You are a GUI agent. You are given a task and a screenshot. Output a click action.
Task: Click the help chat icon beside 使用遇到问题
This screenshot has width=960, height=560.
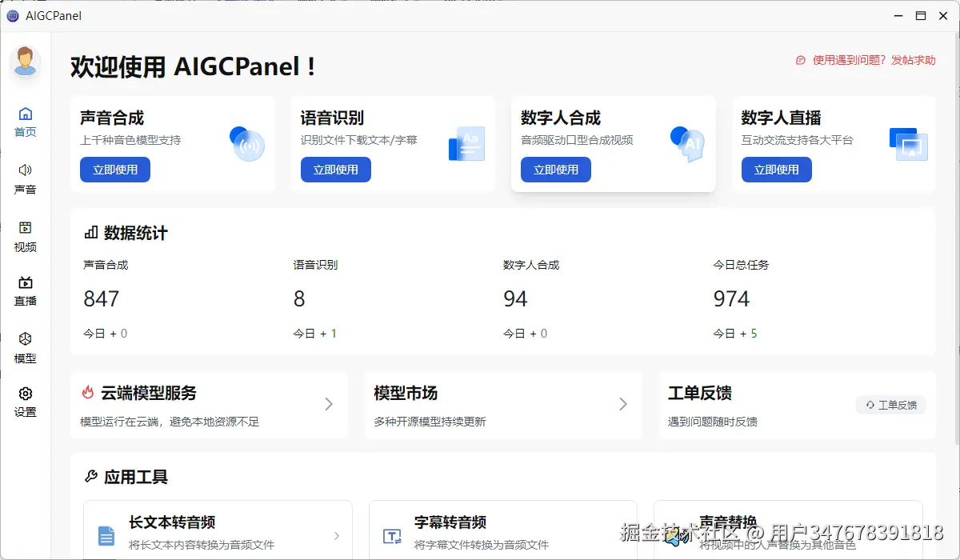coord(801,60)
